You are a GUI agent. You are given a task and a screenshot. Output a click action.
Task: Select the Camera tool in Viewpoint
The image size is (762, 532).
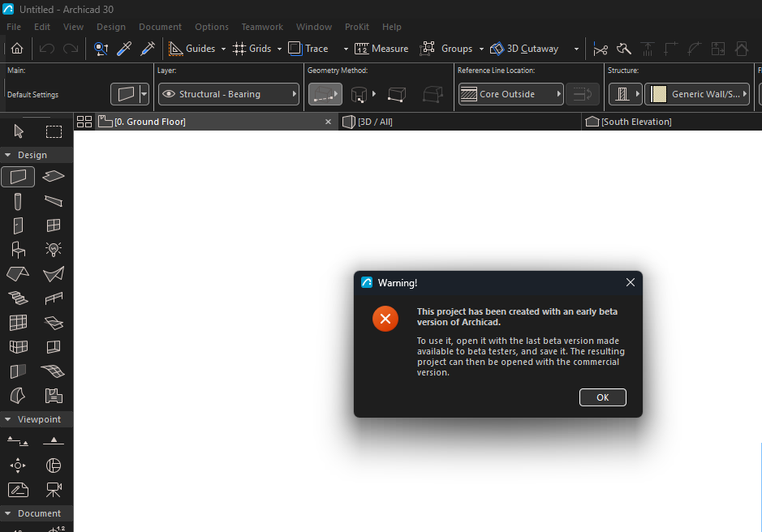click(x=54, y=490)
